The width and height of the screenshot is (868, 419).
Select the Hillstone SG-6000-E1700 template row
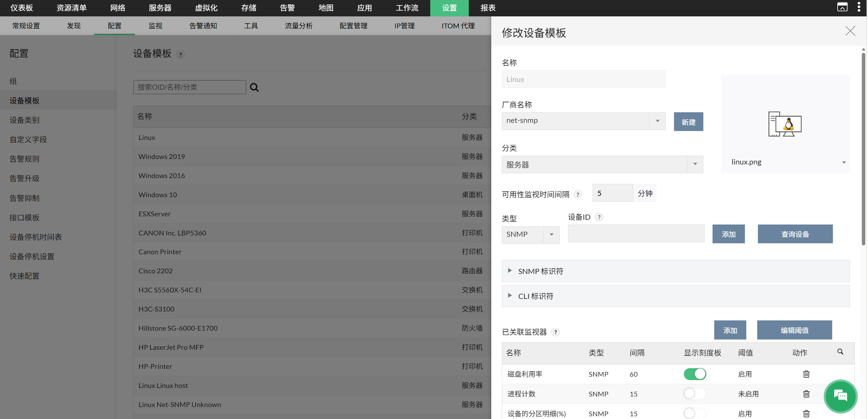click(312, 328)
